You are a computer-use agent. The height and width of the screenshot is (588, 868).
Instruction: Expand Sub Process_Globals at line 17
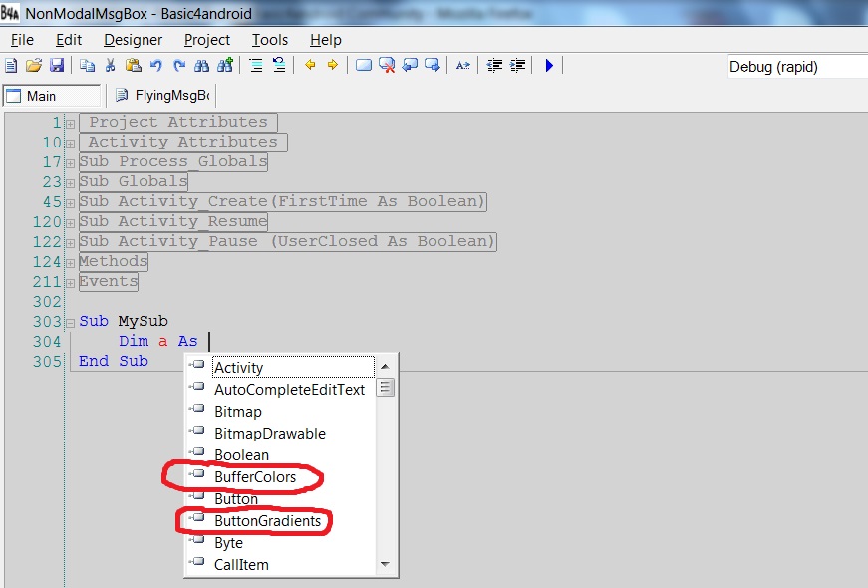click(x=71, y=163)
